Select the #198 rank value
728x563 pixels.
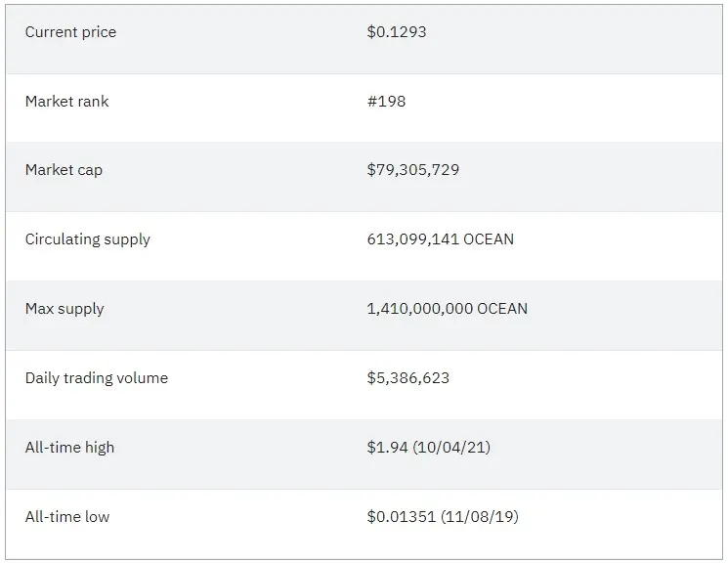click(x=386, y=102)
